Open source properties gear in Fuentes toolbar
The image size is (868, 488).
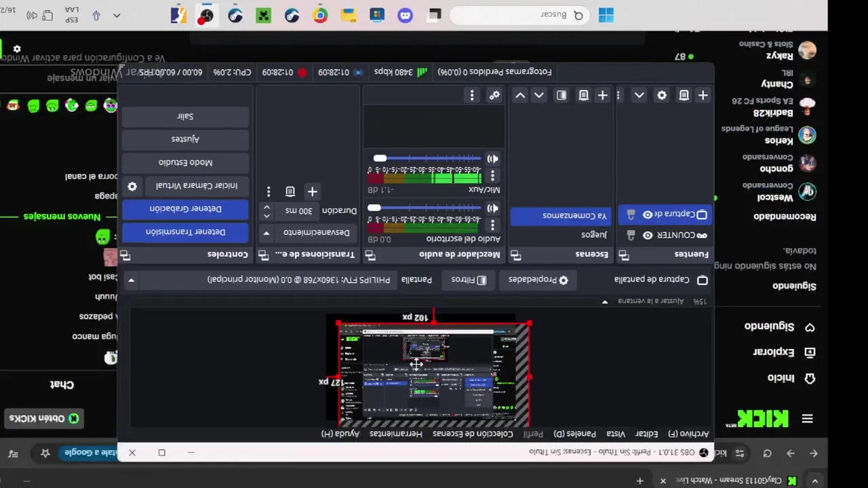662,96
